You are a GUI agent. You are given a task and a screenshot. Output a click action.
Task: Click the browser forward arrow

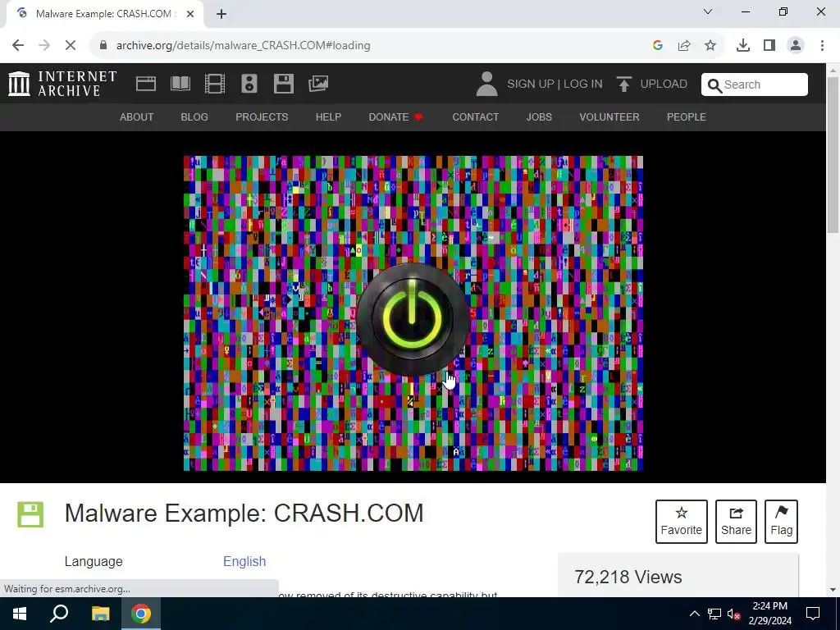click(x=44, y=46)
